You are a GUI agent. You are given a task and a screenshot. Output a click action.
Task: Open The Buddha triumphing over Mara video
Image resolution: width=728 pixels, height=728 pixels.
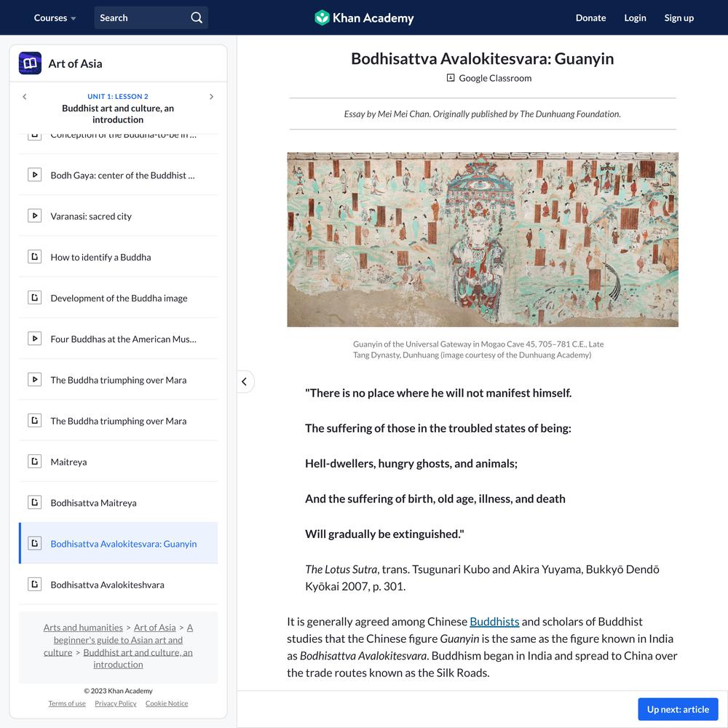[119, 380]
